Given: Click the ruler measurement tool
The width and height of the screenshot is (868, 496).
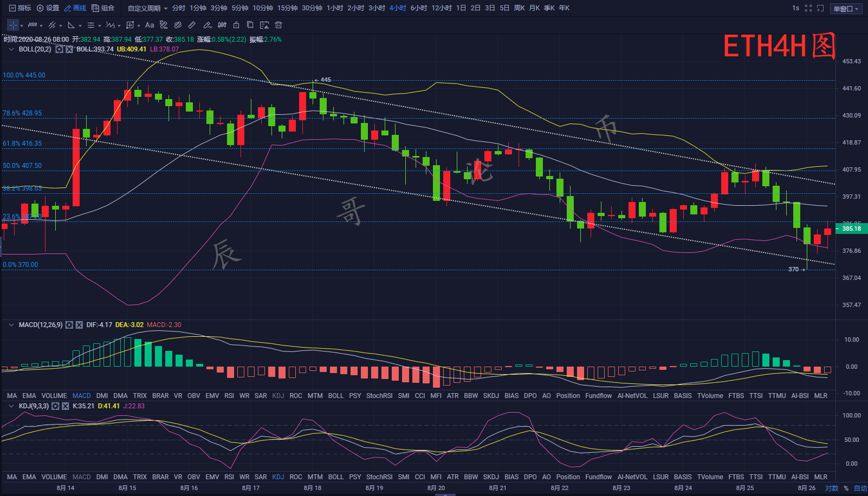Looking at the screenshot, I should tap(192, 25).
